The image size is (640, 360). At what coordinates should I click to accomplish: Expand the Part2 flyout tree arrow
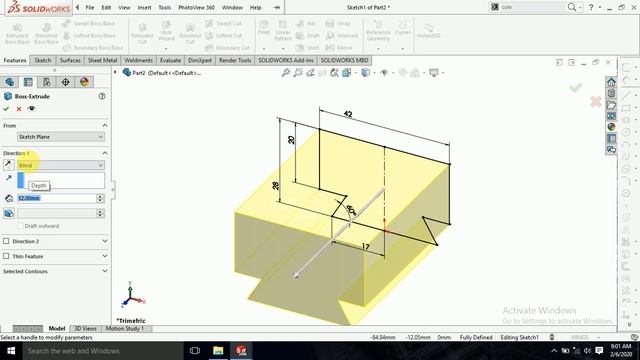tap(116, 73)
